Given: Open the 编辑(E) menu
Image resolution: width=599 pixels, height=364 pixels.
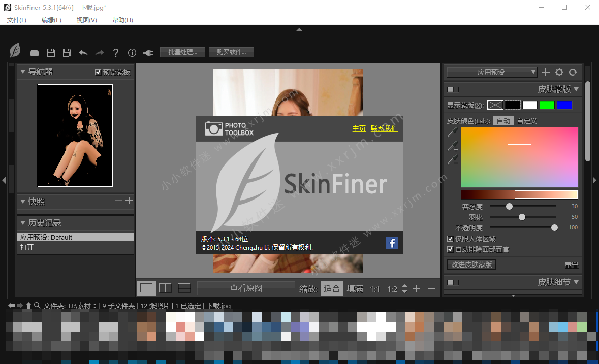Looking at the screenshot, I should tap(51, 20).
